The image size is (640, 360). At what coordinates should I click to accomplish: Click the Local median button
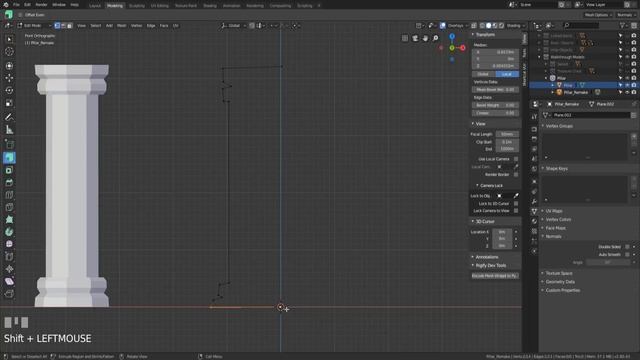click(x=507, y=74)
